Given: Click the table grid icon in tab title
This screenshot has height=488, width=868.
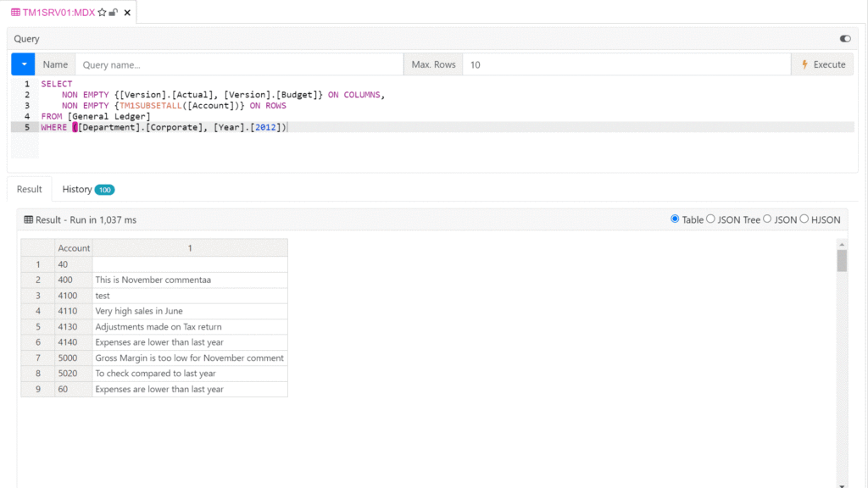Looking at the screenshot, I should tap(15, 13).
